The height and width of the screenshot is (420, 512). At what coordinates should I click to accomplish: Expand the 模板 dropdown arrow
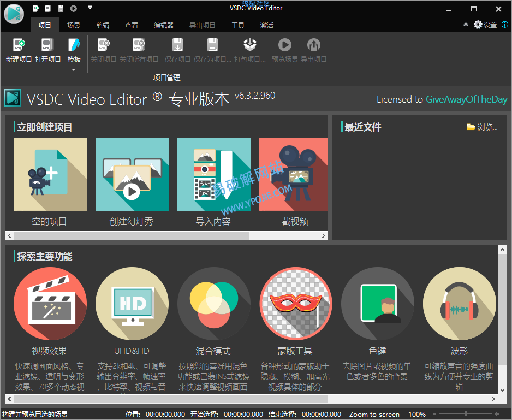point(74,69)
